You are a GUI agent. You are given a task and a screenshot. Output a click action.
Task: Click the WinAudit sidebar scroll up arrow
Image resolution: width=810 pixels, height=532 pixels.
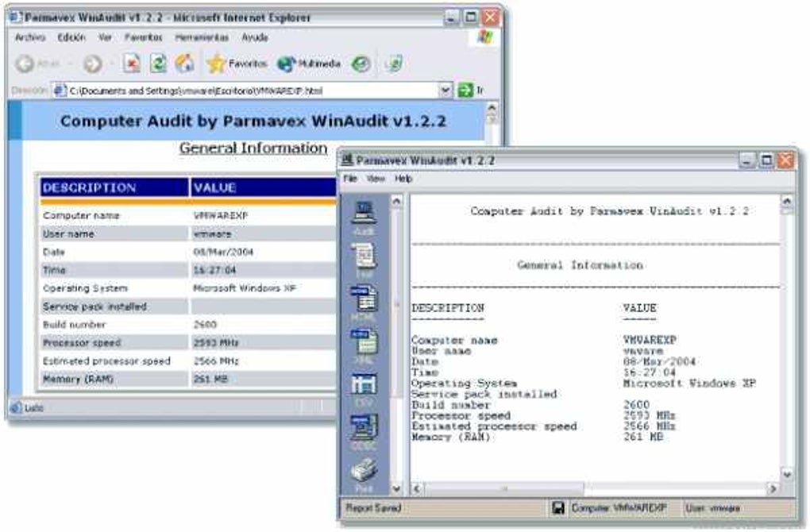click(396, 201)
